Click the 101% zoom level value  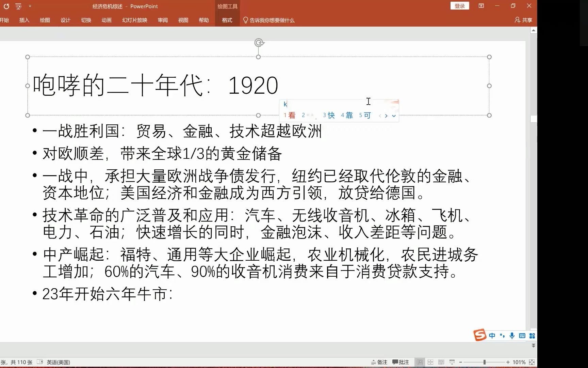tap(519, 362)
